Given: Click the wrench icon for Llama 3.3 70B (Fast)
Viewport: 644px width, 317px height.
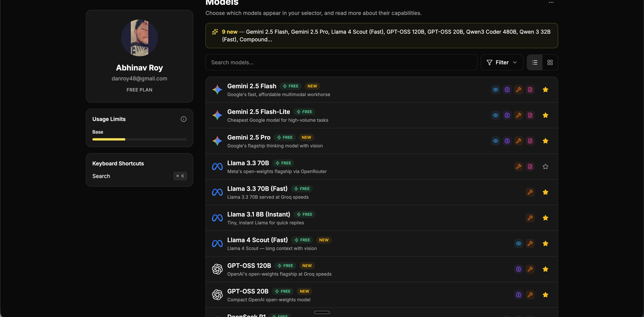Looking at the screenshot, I should 530,192.
